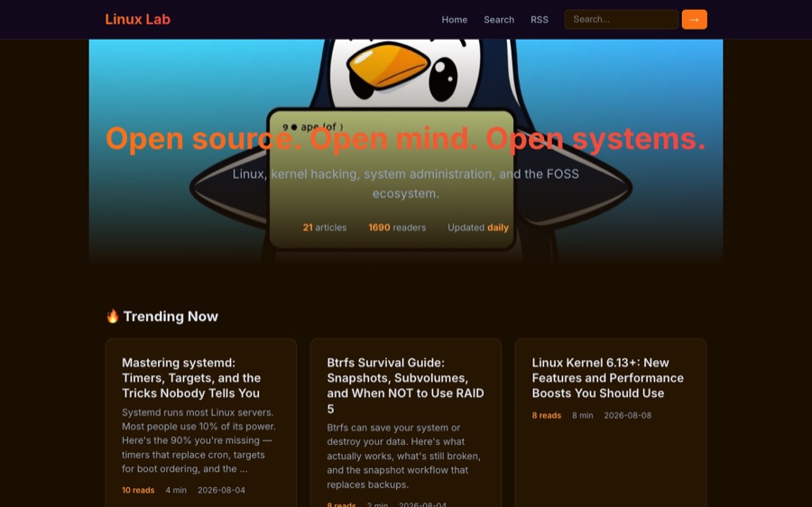Click the systemd article excerpt text
The width and height of the screenshot is (812, 507).
198,441
